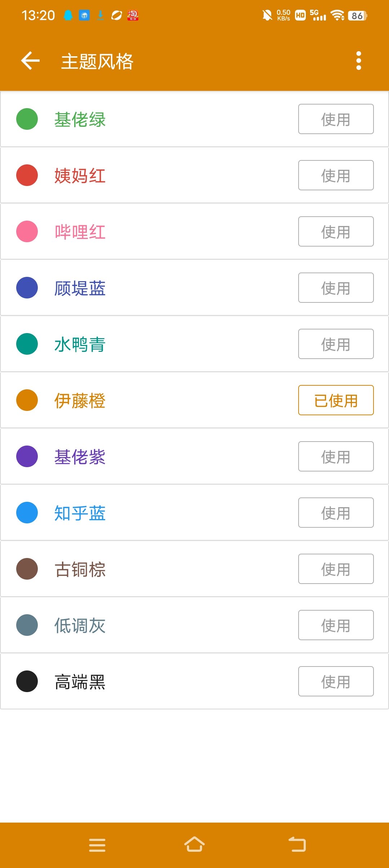
Task: Select the 基佬紫 theme label
Action: tap(80, 457)
